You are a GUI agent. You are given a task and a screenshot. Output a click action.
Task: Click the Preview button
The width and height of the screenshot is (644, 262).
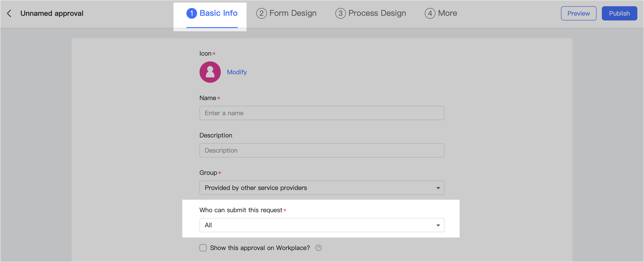click(x=578, y=13)
